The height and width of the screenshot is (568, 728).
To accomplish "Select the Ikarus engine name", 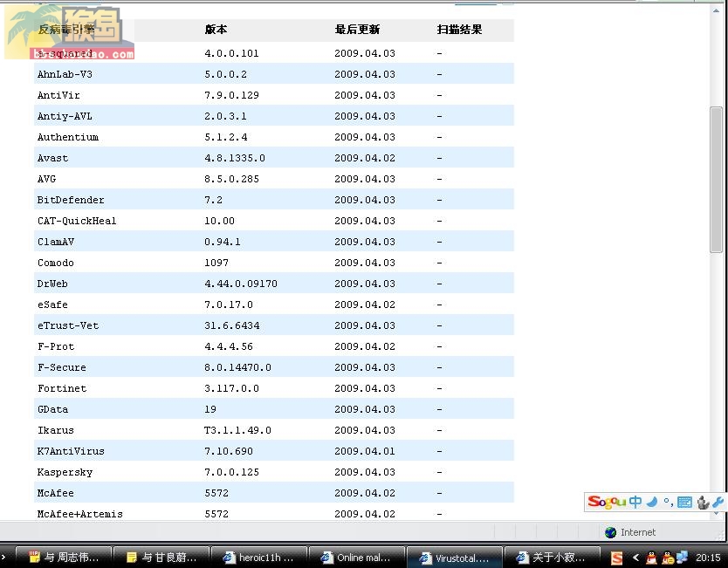I will 56,430.
